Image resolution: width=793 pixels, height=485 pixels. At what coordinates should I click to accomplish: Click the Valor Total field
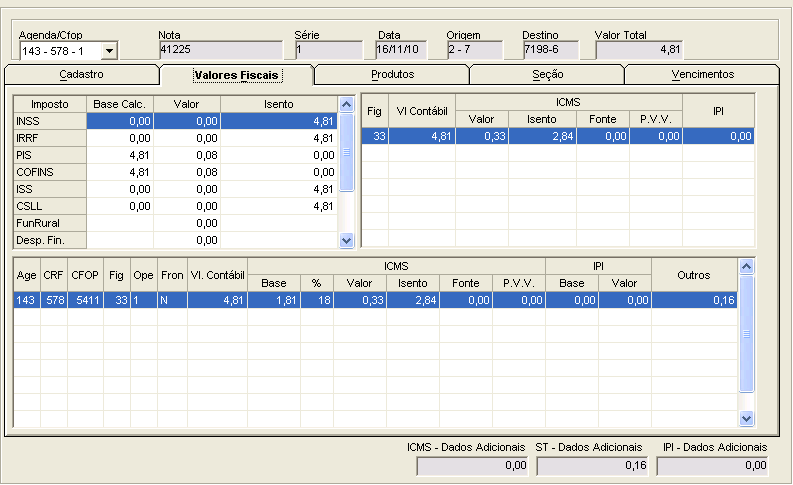[639, 50]
